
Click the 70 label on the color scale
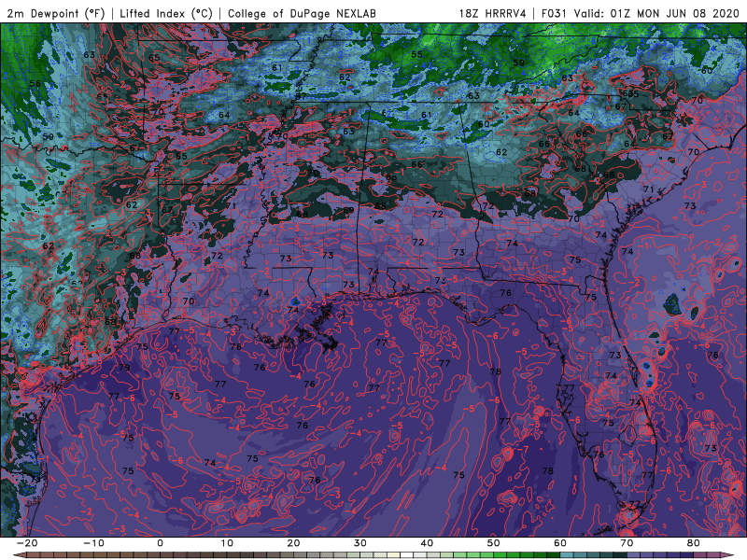click(x=627, y=543)
